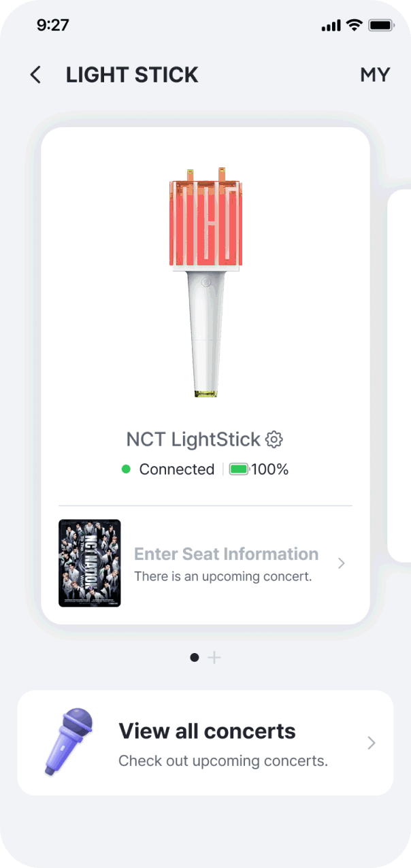
Task: Tap the Wi-Fi status icon
Action: pyautogui.click(x=354, y=25)
